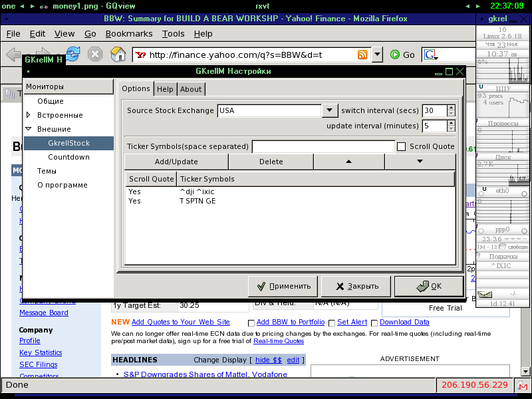
Task: Open the Edit menu in Firefox
Action: pos(37,34)
